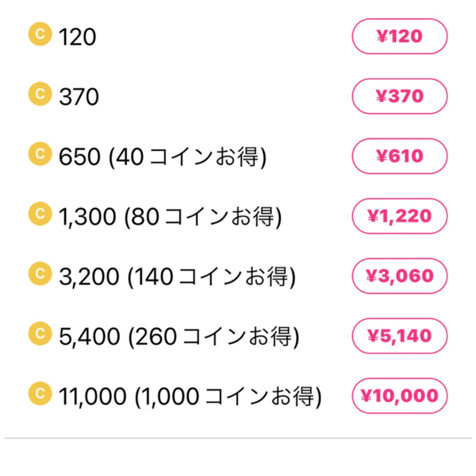
Task: Tap the ¥610 price button
Action: coord(400,156)
